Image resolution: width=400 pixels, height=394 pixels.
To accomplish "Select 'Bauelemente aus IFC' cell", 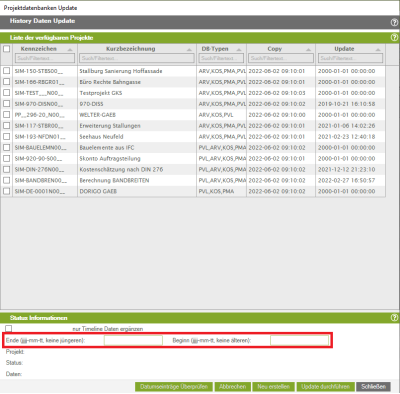I will click(x=107, y=148).
